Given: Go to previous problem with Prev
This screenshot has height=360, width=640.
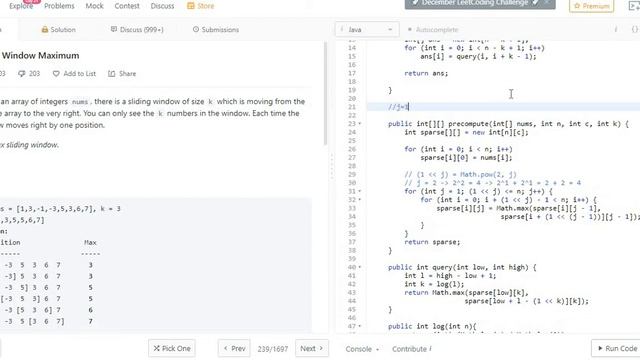Looking at the screenshot, I should (x=234, y=348).
